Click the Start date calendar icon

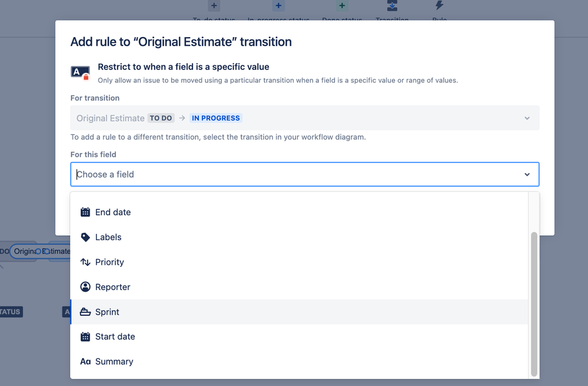[x=85, y=337]
